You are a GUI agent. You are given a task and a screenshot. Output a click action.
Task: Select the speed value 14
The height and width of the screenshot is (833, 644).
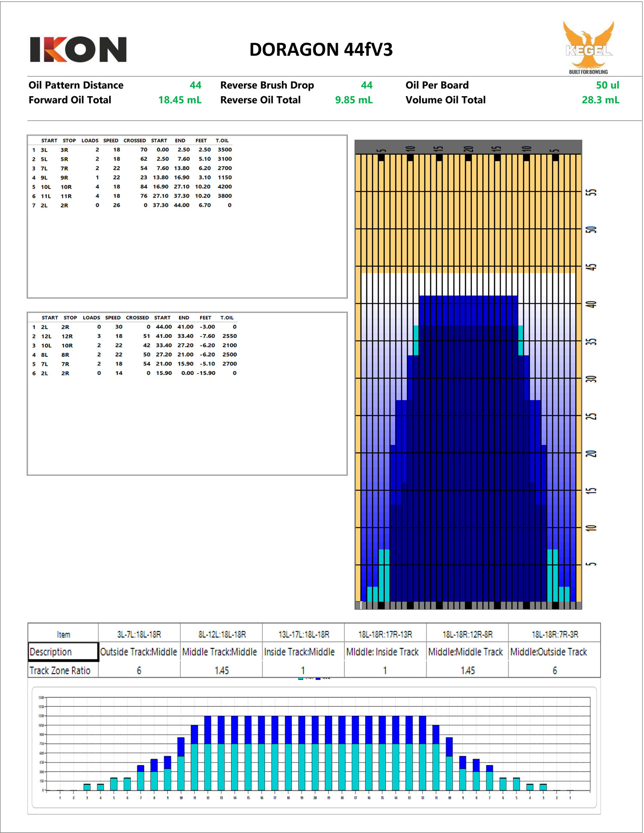point(119,373)
